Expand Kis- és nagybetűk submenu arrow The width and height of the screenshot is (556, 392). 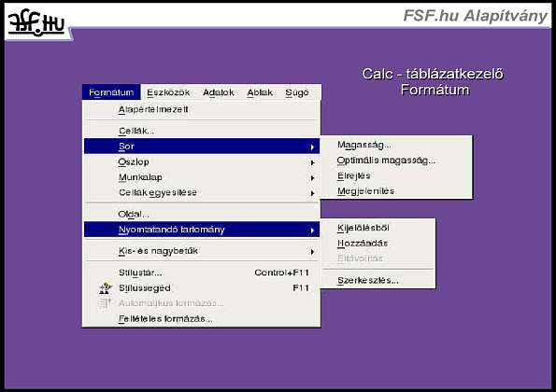312,252
